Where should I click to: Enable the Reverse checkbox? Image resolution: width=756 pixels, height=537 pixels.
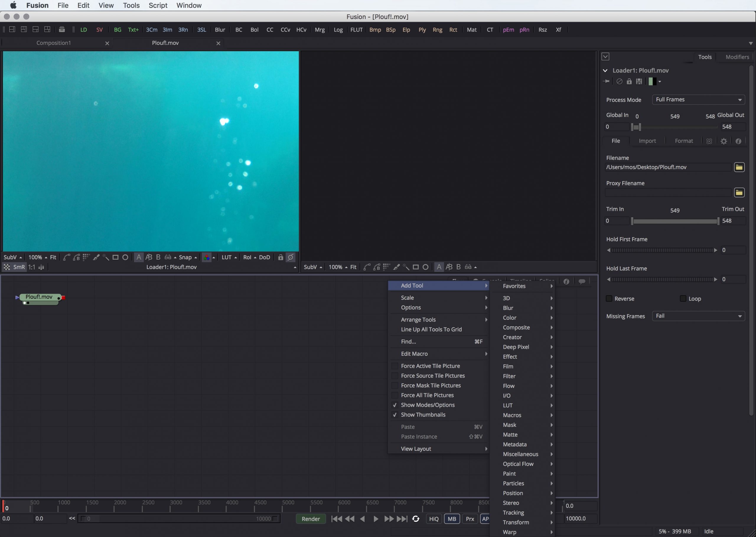click(x=609, y=298)
